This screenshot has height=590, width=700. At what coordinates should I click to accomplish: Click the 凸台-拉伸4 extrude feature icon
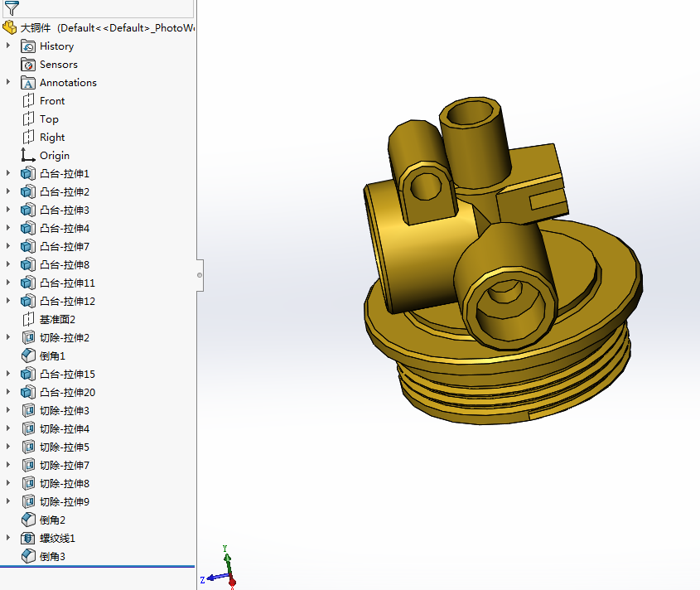coord(28,228)
